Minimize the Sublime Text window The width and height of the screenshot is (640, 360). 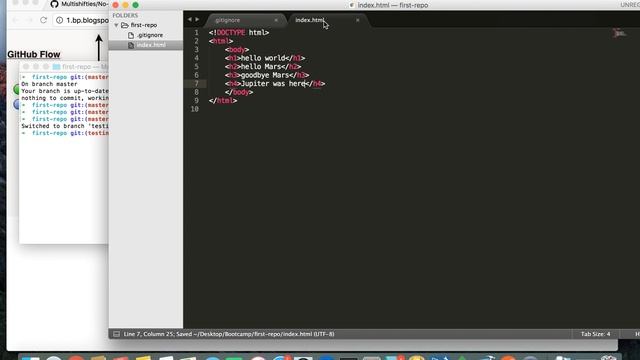click(125, 5)
